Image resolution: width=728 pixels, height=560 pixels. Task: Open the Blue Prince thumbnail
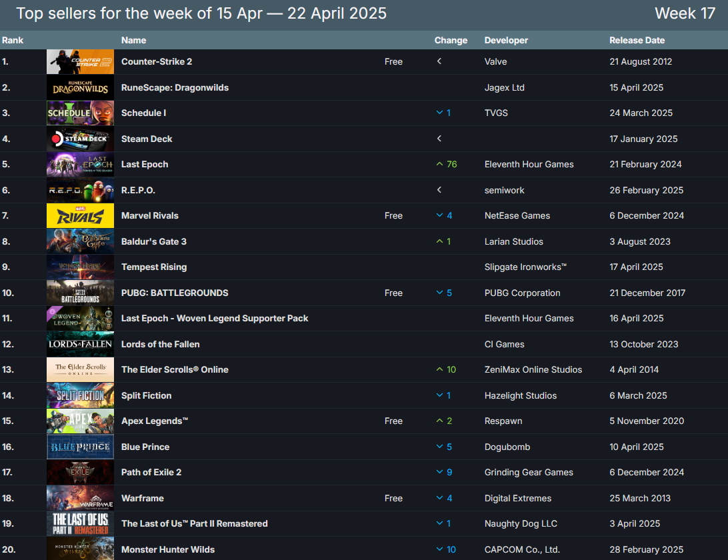tap(80, 447)
